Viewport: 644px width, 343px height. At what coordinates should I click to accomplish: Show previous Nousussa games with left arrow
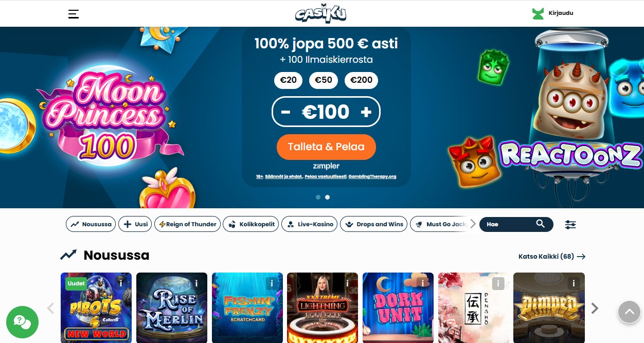pyautogui.click(x=50, y=309)
